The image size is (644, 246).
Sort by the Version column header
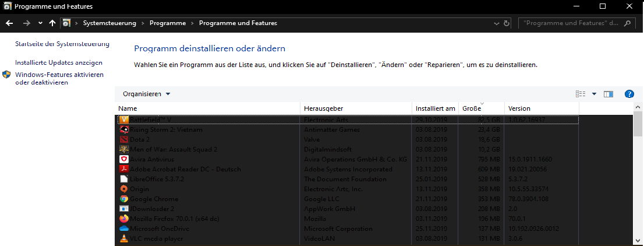(x=542, y=108)
